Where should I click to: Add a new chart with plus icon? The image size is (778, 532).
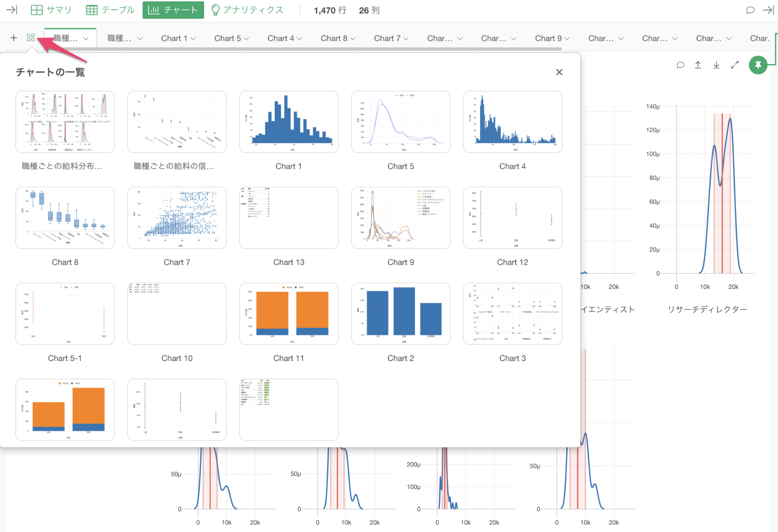click(x=13, y=38)
